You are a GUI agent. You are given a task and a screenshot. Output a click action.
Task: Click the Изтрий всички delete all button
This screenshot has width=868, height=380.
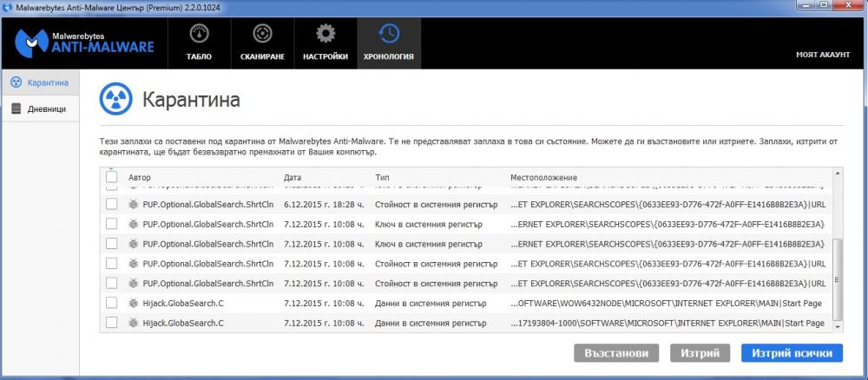click(792, 353)
